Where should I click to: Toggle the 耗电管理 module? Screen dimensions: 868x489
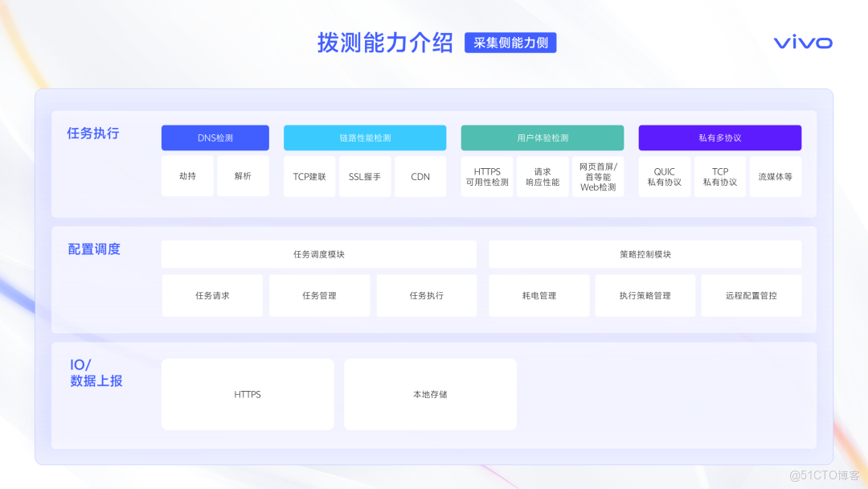(x=538, y=295)
